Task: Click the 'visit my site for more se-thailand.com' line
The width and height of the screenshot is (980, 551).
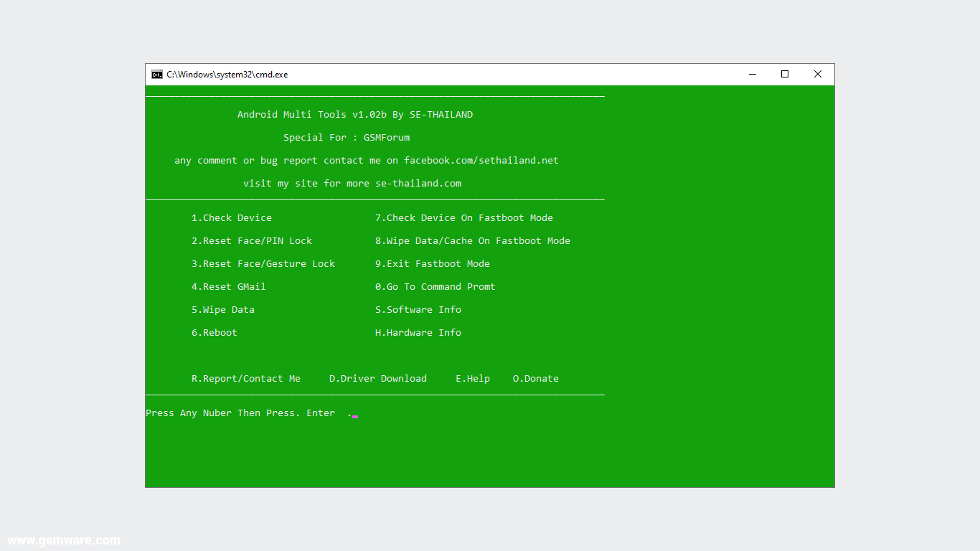Action: click(x=352, y=184)
